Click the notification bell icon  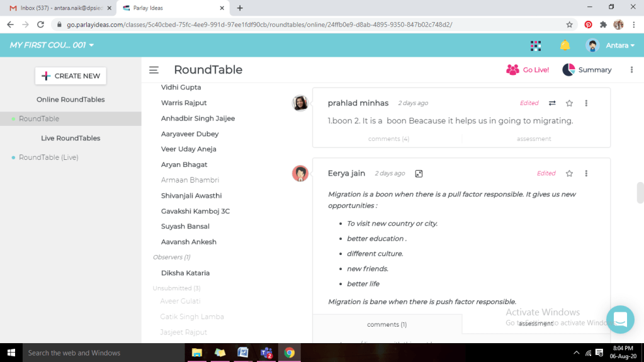coord(565,45)
